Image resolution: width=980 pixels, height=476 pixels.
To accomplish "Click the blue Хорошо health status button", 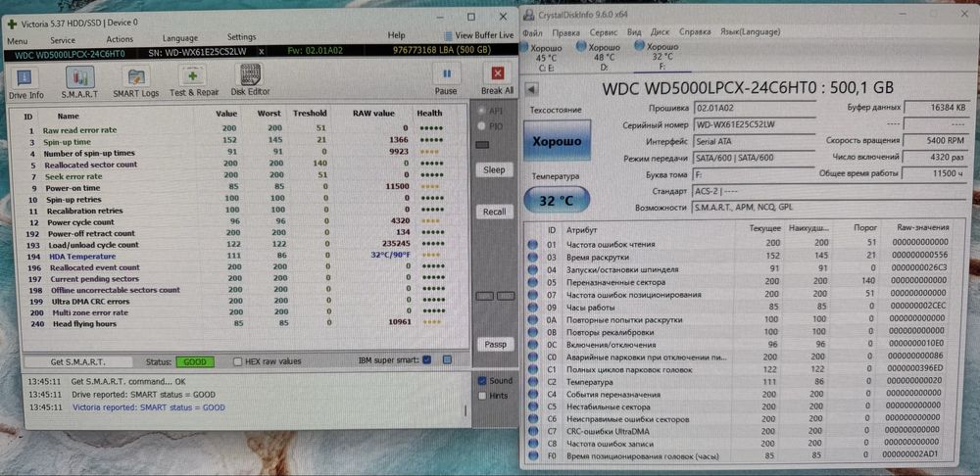I will 557,141.
